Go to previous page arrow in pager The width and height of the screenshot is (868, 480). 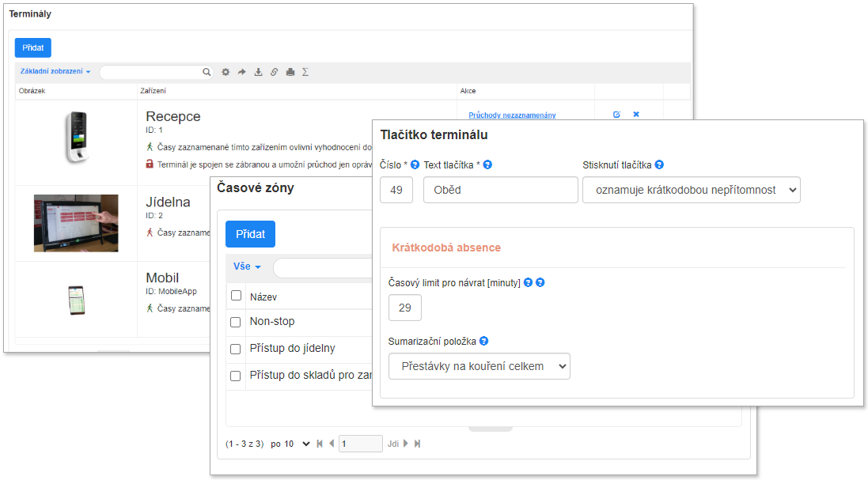coord(332,444)
